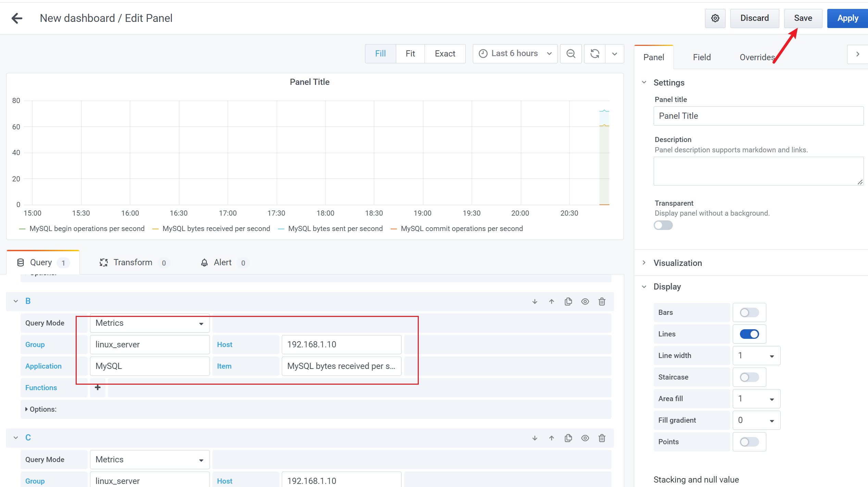
Task: Collapse the Display section
Action: [x=644, y=287]
